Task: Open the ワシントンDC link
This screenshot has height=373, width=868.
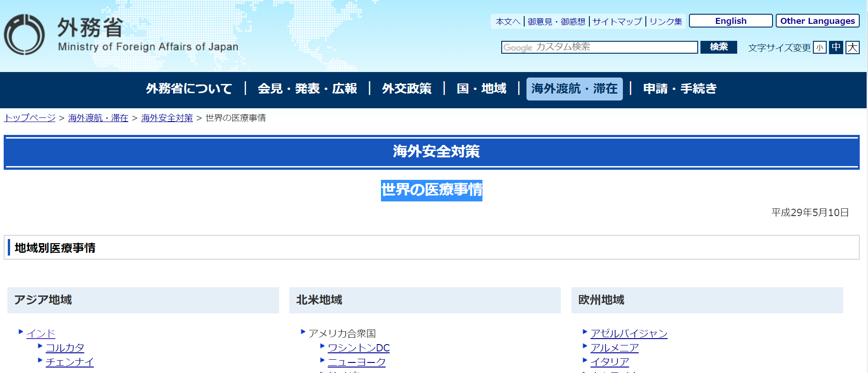Action: coord(358,348)
